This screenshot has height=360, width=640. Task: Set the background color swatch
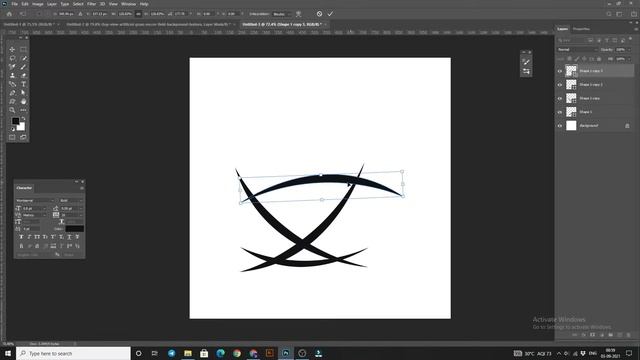21,128
